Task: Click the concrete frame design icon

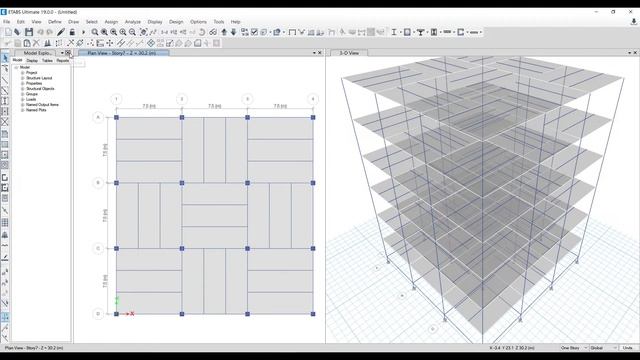Action: point(407,32)
